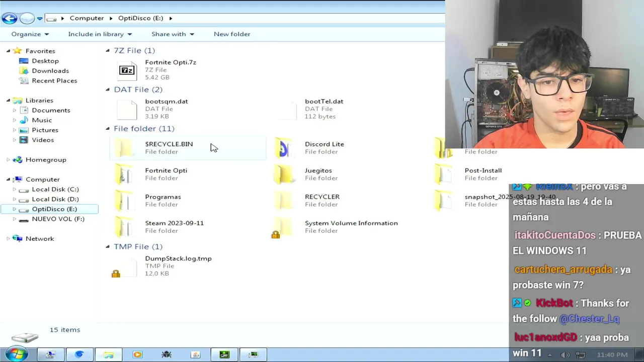Viewport: 644px width, 362px height.
Task: Select the Fortnite Opti.7z archive icon
Action: click(x=127, y=70)
